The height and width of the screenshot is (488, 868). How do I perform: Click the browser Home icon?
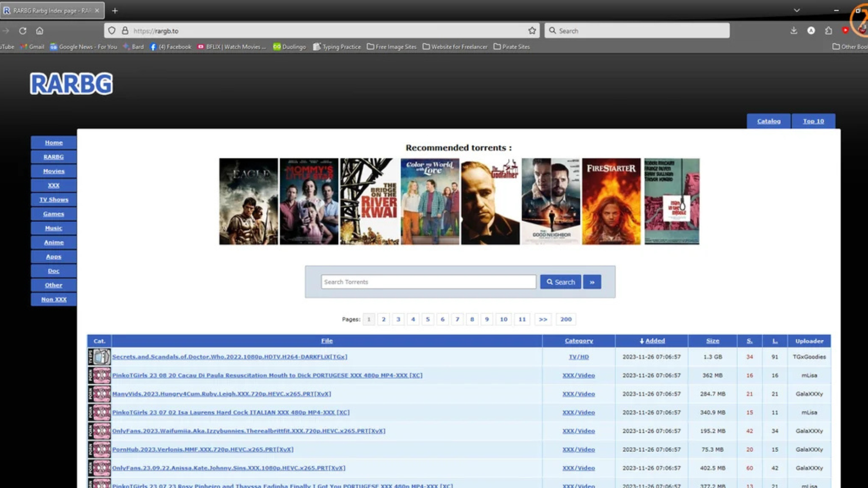(40, 31)
